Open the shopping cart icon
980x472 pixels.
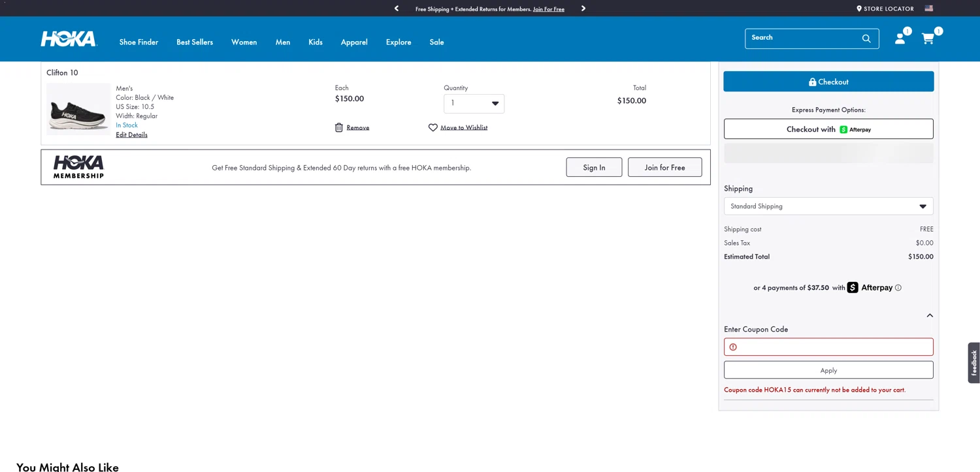pyautogui.click(x=928, y=39)
